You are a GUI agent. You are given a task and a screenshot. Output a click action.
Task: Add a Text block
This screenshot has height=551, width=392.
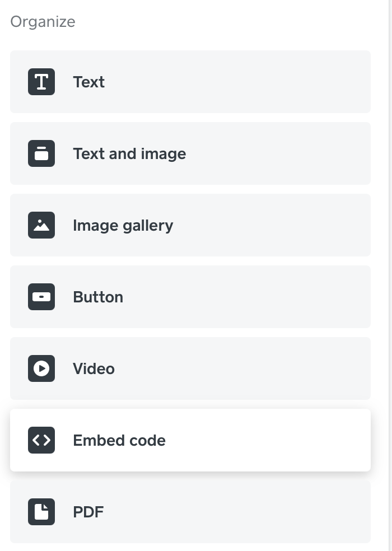pyautogui.click(x=190, y=82)
